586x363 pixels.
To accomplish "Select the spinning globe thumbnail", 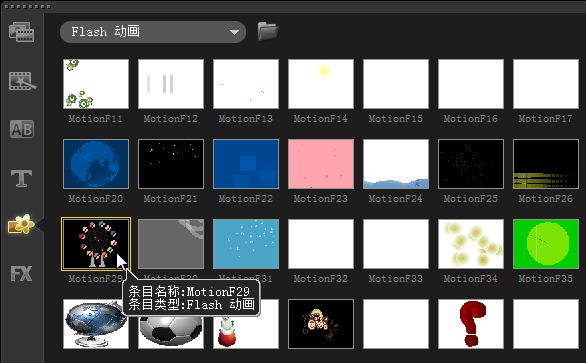I will [96, 324].
